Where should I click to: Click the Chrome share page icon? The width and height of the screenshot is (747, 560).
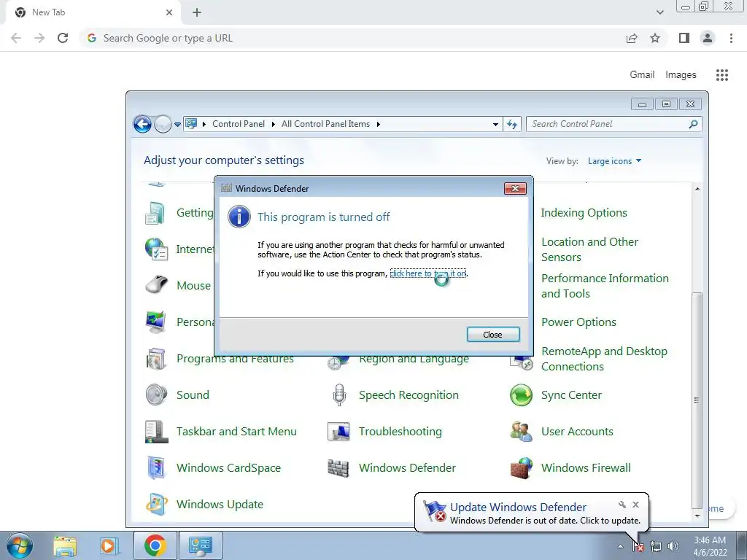pyautogui.click(x=632, y=38)
